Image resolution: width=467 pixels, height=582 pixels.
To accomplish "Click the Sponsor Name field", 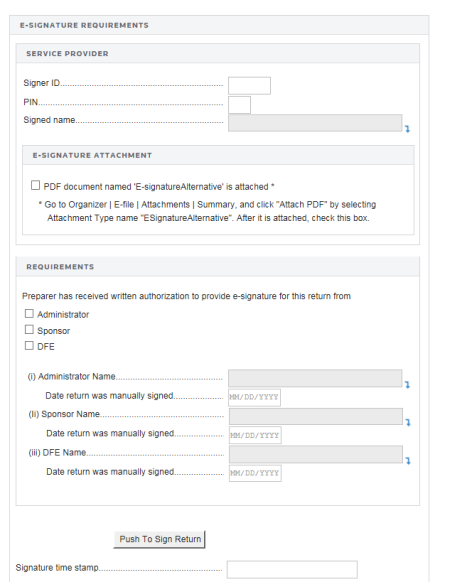I will (316, 416).
